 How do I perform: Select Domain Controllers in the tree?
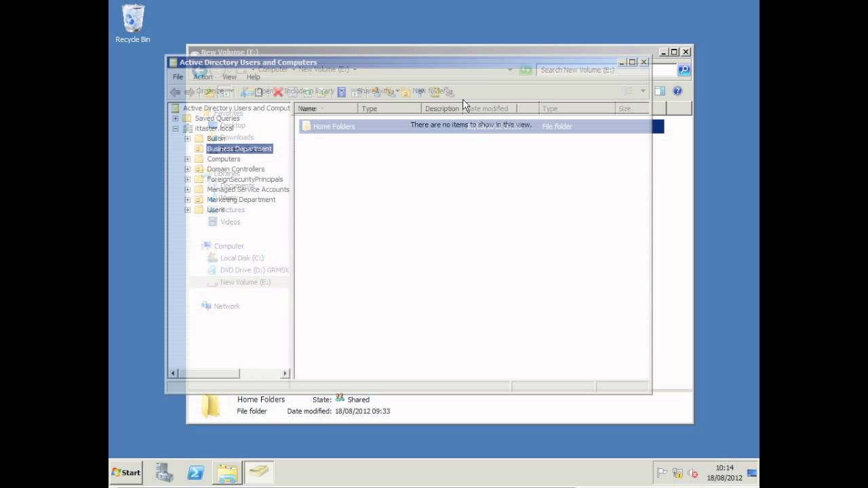tap(235, 169)
